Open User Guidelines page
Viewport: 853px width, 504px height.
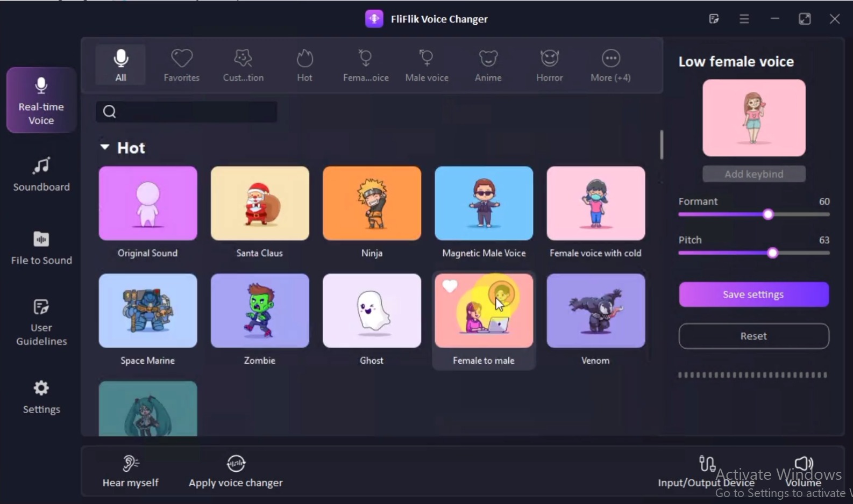(x=41, y=322)
